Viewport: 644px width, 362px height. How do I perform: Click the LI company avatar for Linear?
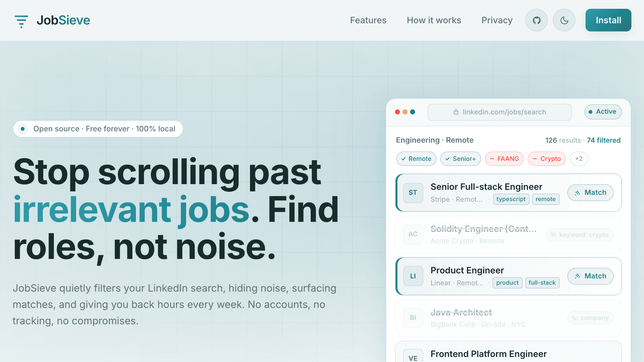click(x=413, y=276)
